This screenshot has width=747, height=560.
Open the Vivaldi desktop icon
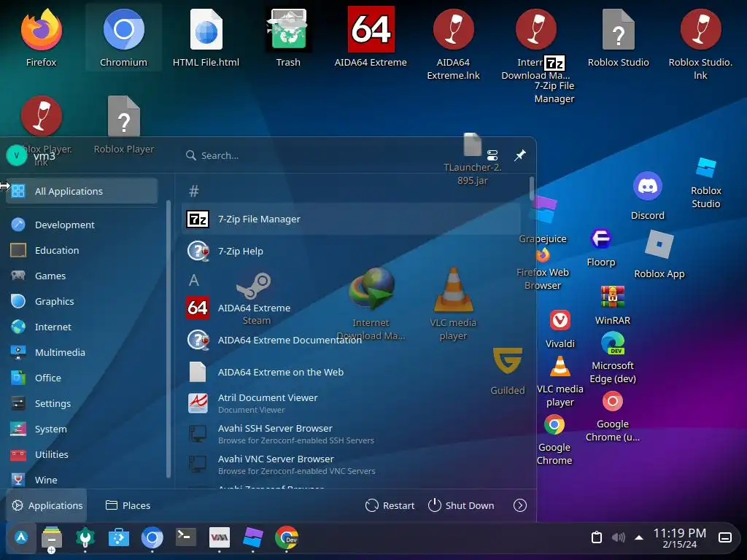560,329
